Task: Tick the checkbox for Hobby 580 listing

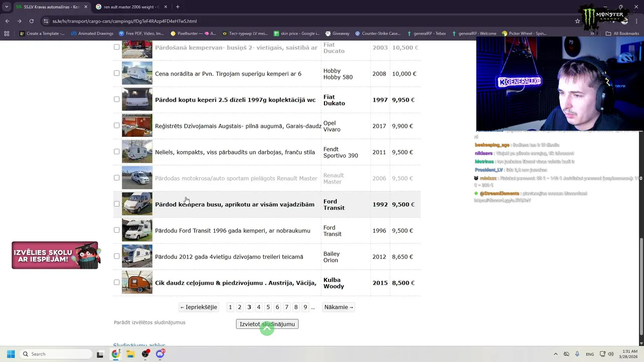Action: 117,73
